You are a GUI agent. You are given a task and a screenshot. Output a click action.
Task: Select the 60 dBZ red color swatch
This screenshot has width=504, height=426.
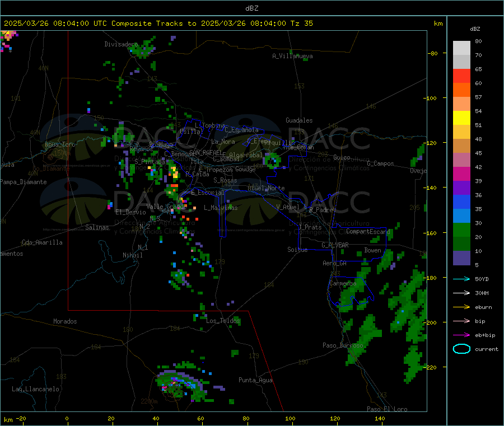click(461, 76)
